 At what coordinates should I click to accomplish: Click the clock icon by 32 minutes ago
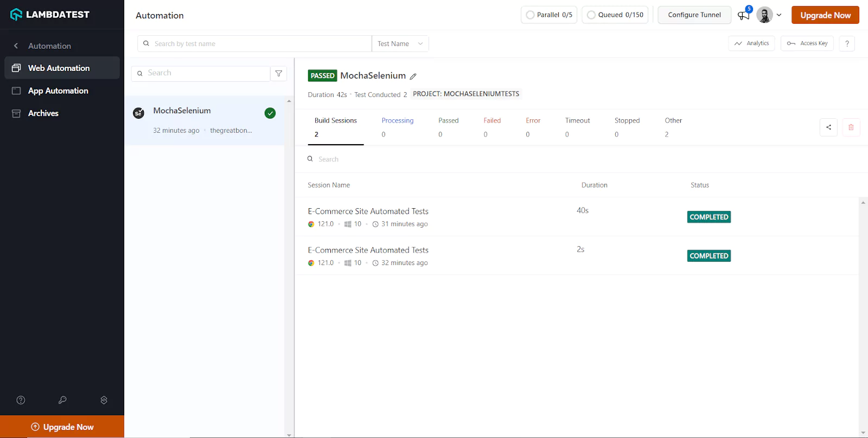click(375, 263)
